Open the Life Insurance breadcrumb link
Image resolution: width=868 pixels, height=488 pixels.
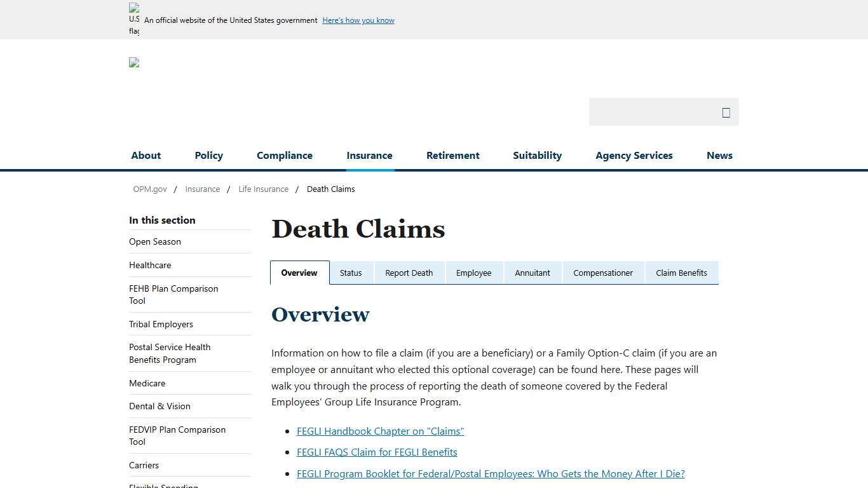[263, 189]
